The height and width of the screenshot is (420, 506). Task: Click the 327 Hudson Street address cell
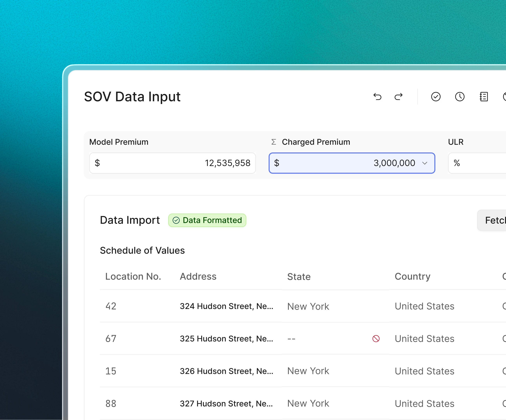click(x=227, y=404)
